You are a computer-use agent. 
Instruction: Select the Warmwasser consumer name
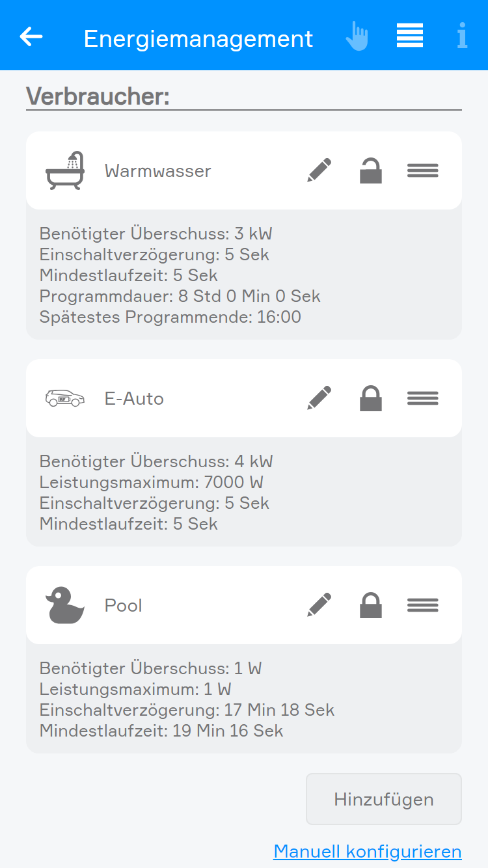click(158, 171)
